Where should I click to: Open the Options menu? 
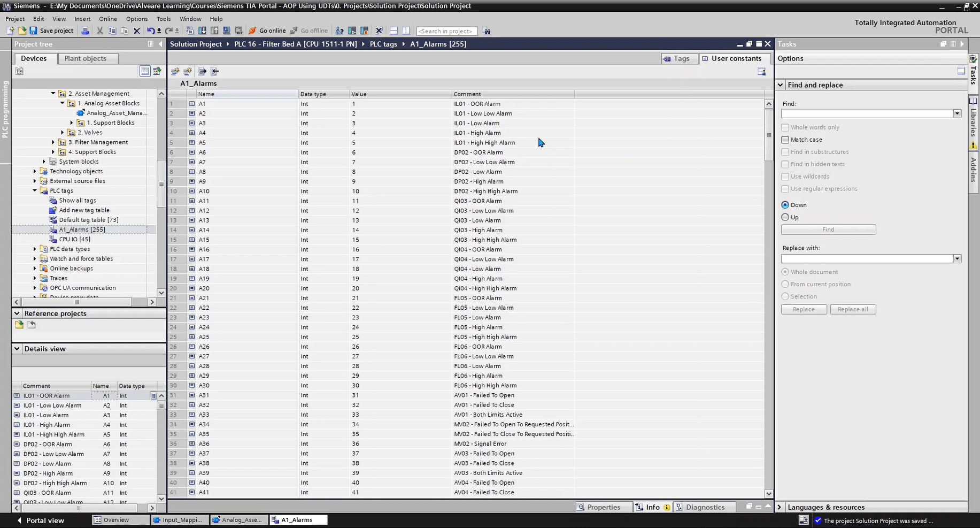(x=136, y=19)
